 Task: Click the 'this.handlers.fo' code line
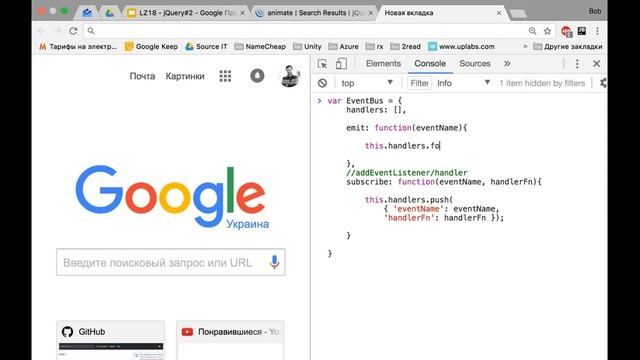402,146
